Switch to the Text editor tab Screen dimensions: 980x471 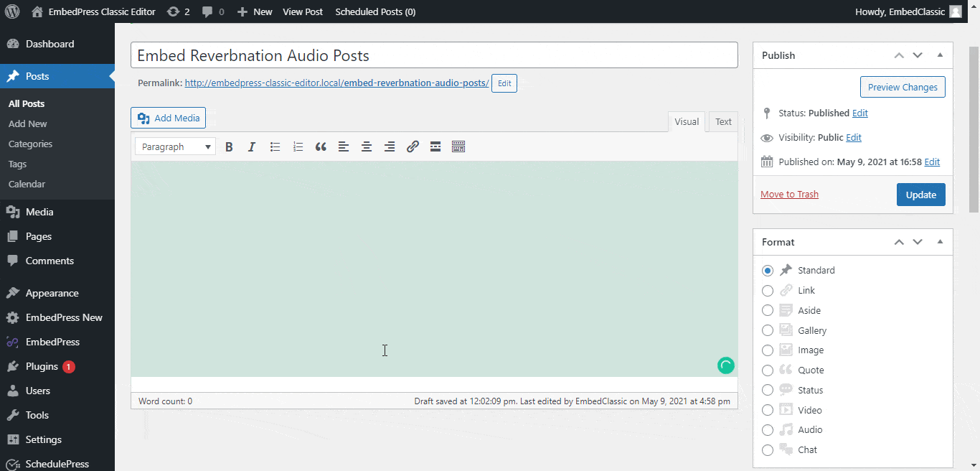(x=723, y=121)
